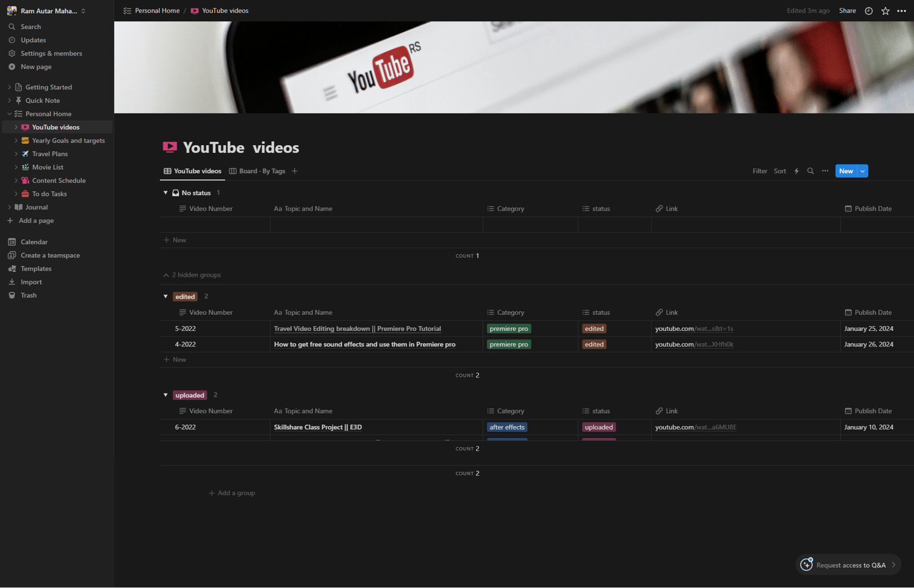This screenshot has height=588, width=914.
Task: Star this page as favorite
Action: [885, 11]
